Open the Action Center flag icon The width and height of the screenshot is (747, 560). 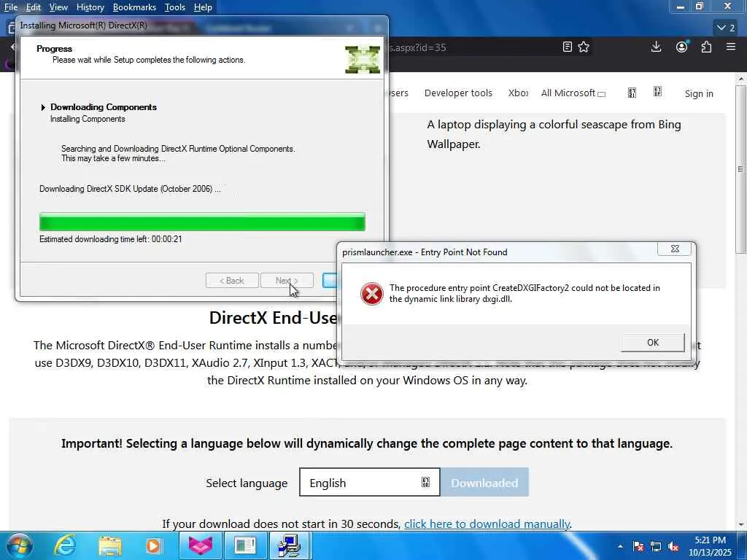click(x=638, y=546)
